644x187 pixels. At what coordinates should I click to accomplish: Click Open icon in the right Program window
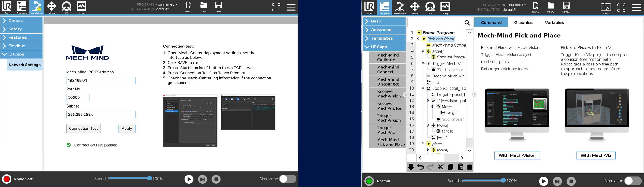[x=551, y=8]
